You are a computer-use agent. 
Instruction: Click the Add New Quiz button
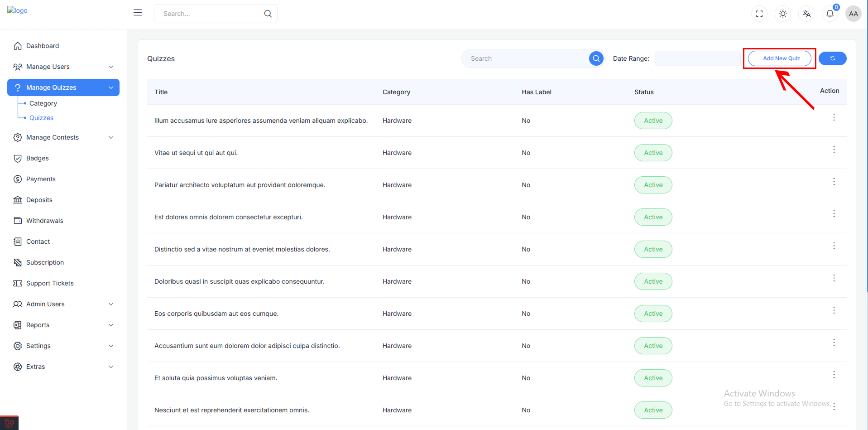(x=780, y=58)
